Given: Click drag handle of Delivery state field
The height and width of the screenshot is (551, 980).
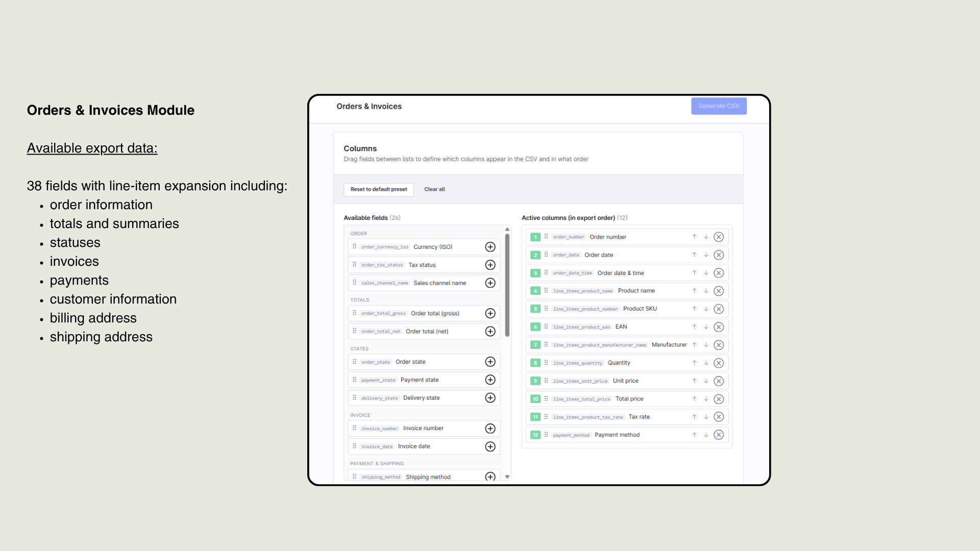Looking at the screenshot, I should click(x=354, y=397).
